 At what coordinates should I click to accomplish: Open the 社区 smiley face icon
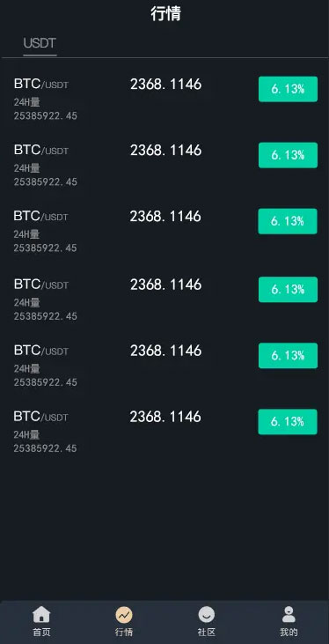coord(207,615)
